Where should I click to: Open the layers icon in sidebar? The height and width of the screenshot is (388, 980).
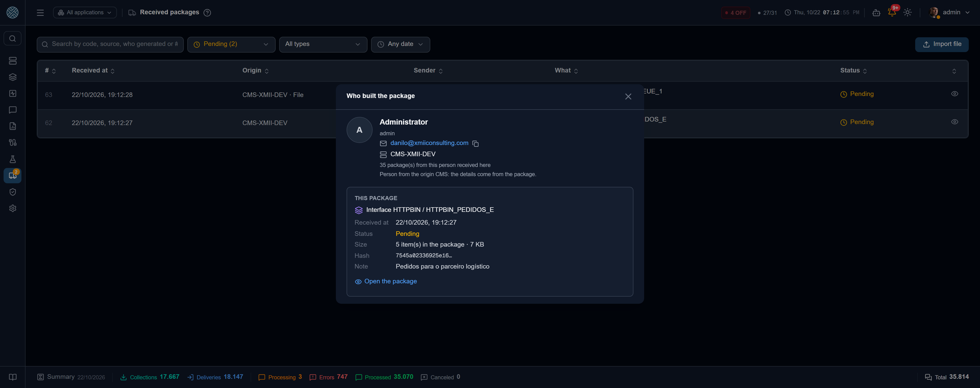coord(13,77)
